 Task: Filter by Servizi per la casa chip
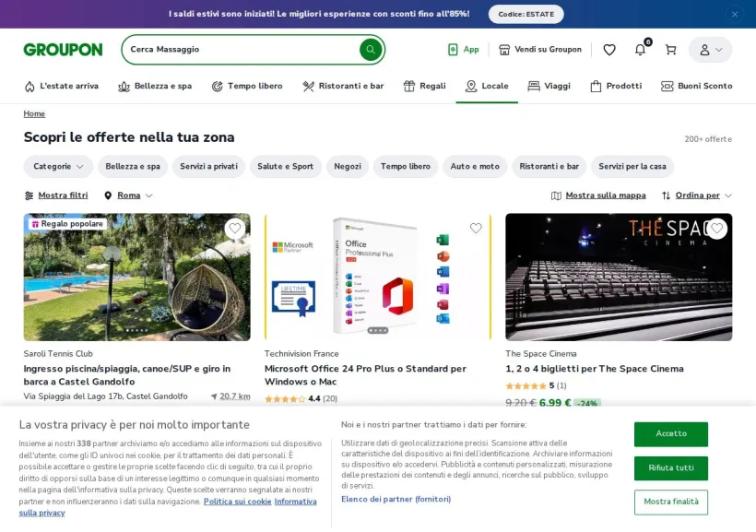pyautogui.click(x=632, y=166)
